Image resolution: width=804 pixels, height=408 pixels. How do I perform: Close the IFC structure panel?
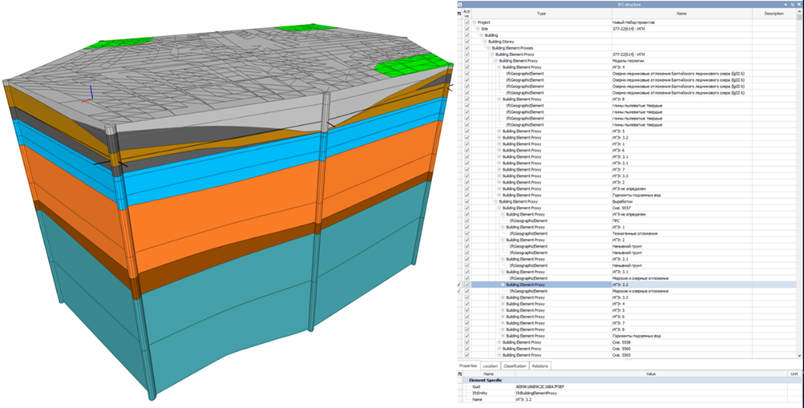pos(798,4)
